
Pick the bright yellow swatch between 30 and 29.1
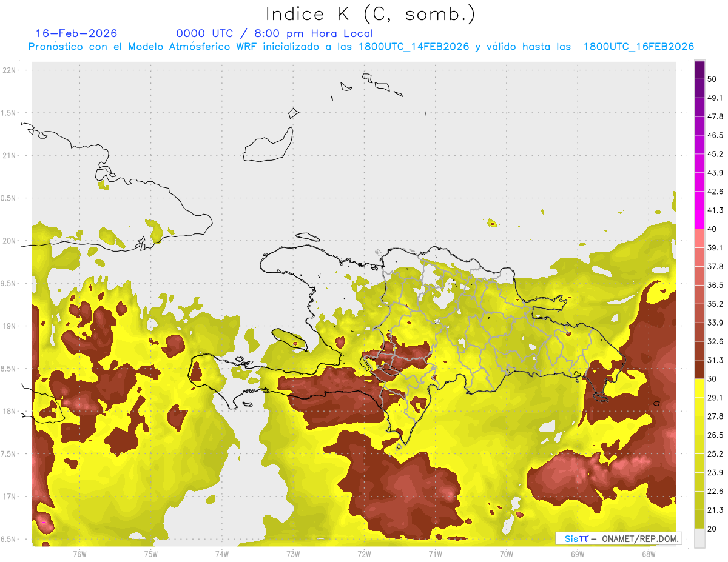coord(699,388)
